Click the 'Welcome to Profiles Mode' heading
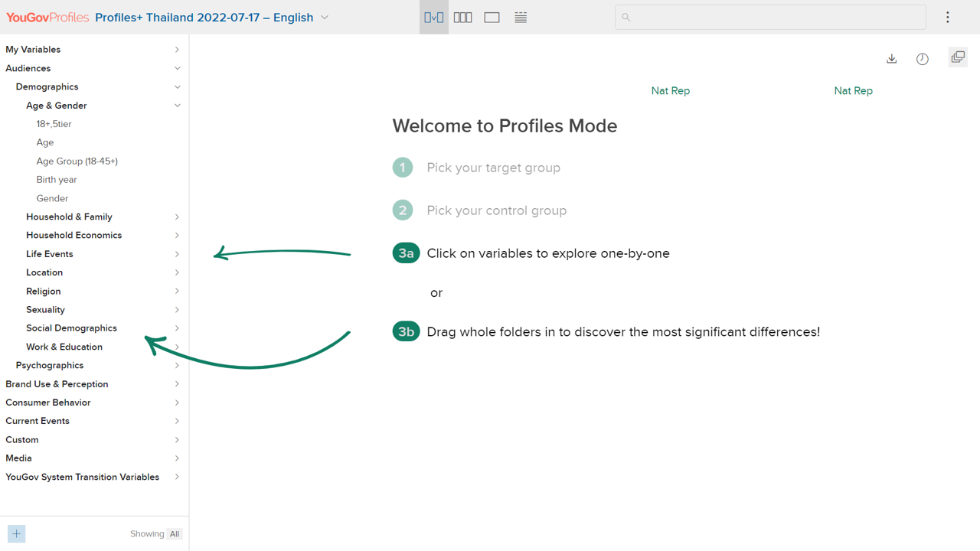The height and width of the screenshot is (551, 980). [505, 126]
